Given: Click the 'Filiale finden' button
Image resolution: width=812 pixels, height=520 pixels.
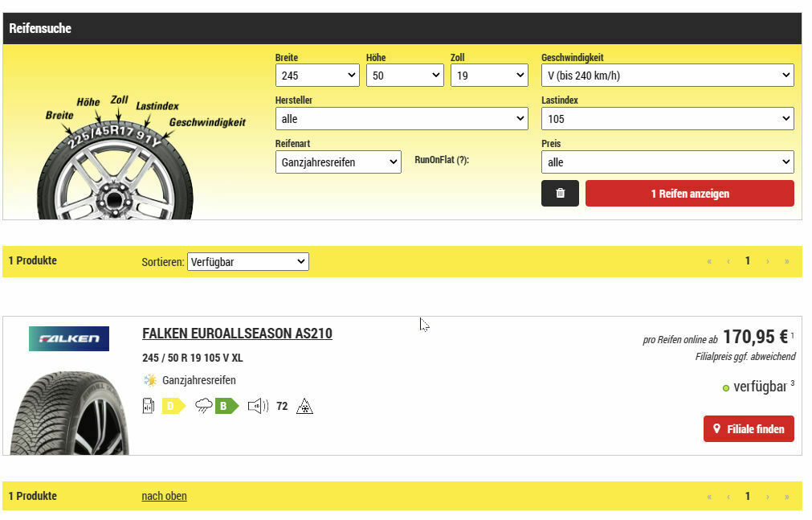Looking at the screenshot, I should click(x=749, y=429).
